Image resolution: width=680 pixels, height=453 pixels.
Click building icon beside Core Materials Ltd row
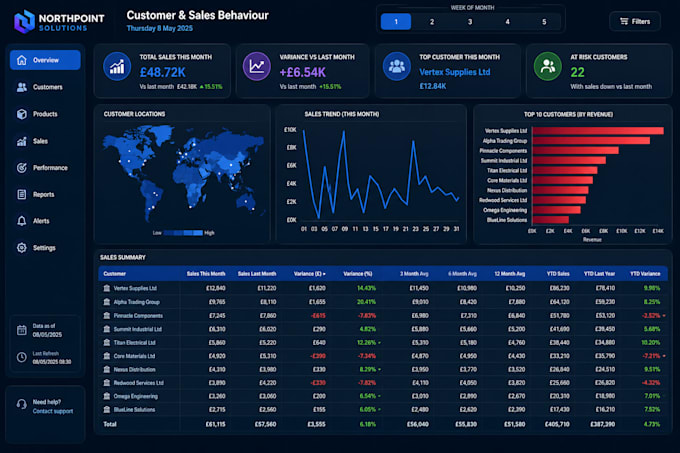[107, 356]
